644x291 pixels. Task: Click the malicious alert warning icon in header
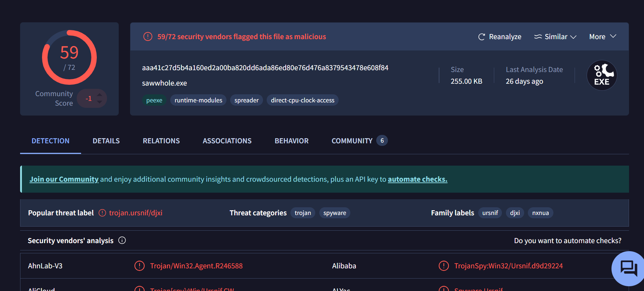click(148, 37)
